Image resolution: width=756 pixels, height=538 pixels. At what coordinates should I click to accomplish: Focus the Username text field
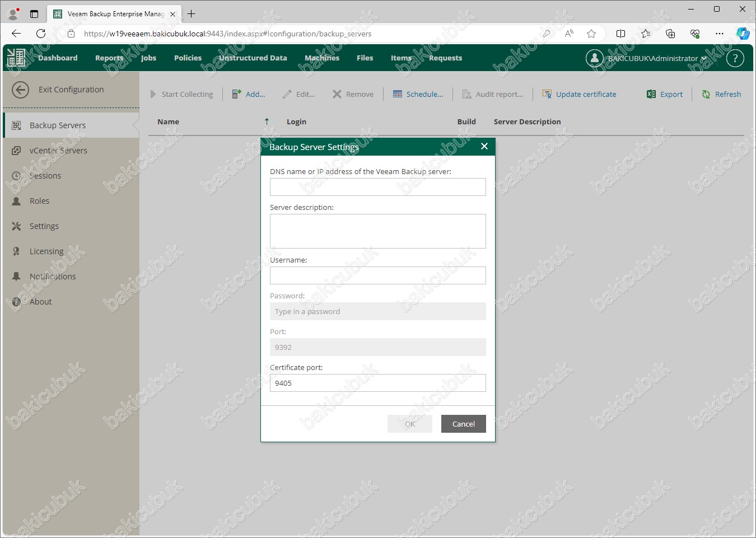pos(377,275)
